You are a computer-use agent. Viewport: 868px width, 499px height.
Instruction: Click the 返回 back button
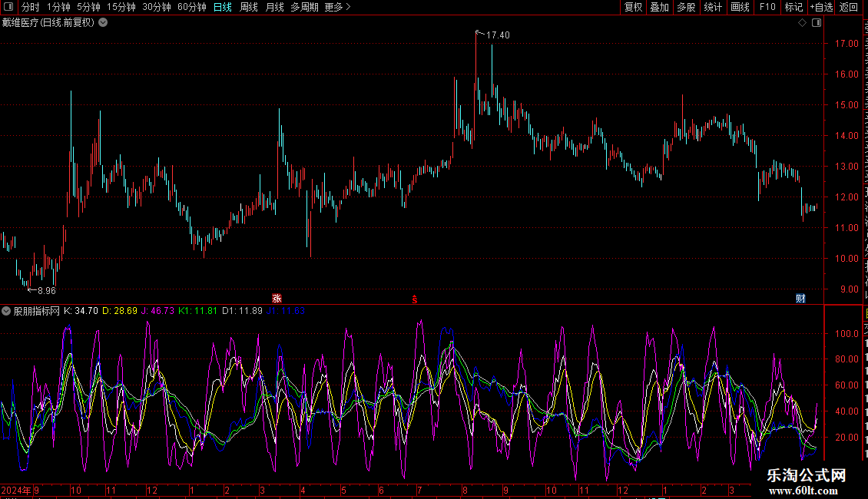click(x=848, y=7)
